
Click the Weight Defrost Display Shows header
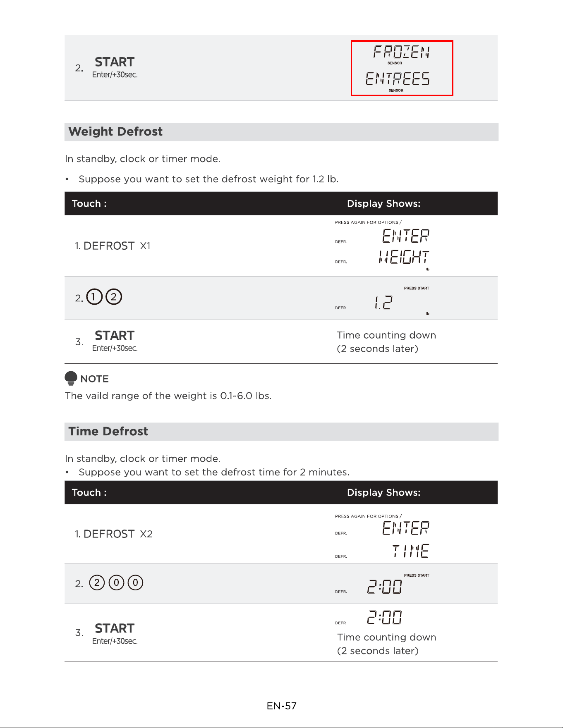click(383, 203)
